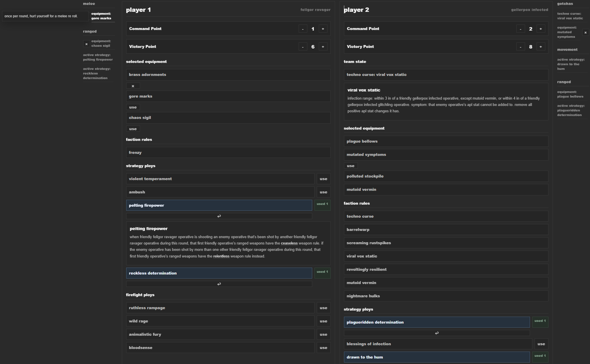Expand the bloodsense ploy description
Viewport: 590px width, 364px height.
pos(220,348)
